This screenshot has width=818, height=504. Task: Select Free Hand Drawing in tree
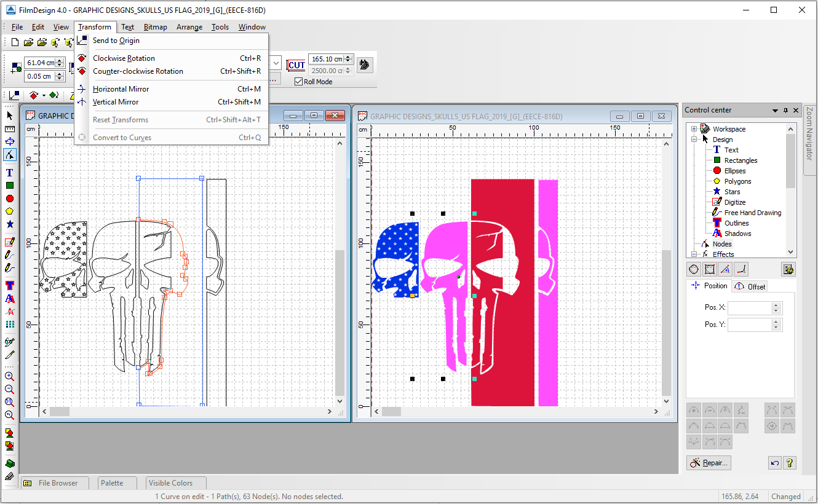[752, 213]
